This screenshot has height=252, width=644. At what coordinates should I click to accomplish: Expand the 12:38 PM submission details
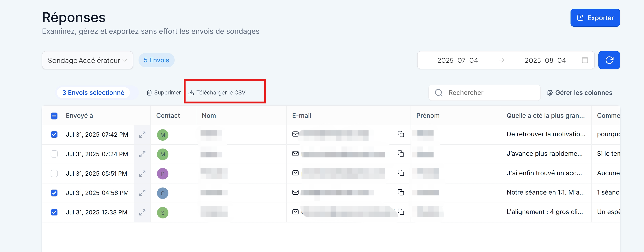[x=142, y=212]
